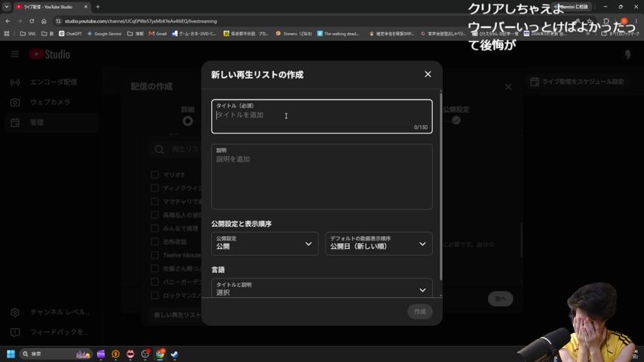
Task: Open the ChatGPT bookmark
Action: (x=70, y=33)
